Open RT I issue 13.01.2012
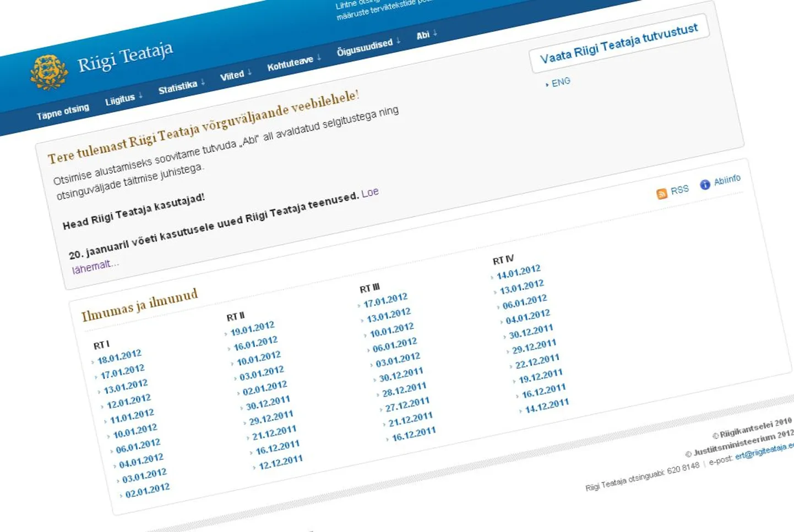This screenshot has height=532, width=794. click(x=126, y=387)
